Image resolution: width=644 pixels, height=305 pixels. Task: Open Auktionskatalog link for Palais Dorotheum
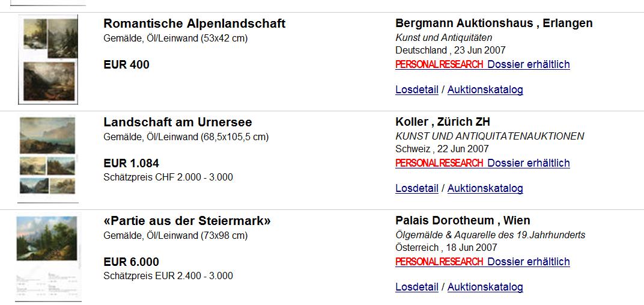click(x=485, y=287)
